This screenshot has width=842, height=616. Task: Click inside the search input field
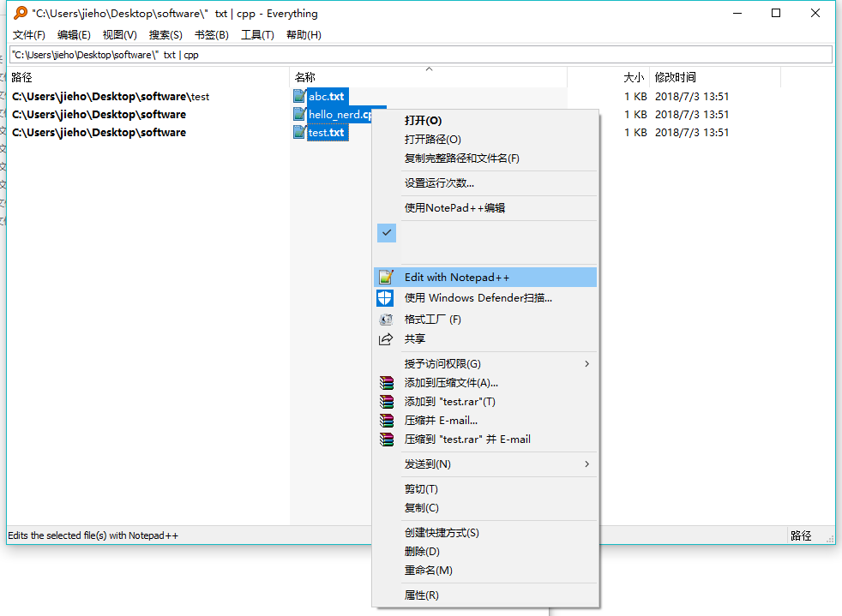[x=343, y=54]
